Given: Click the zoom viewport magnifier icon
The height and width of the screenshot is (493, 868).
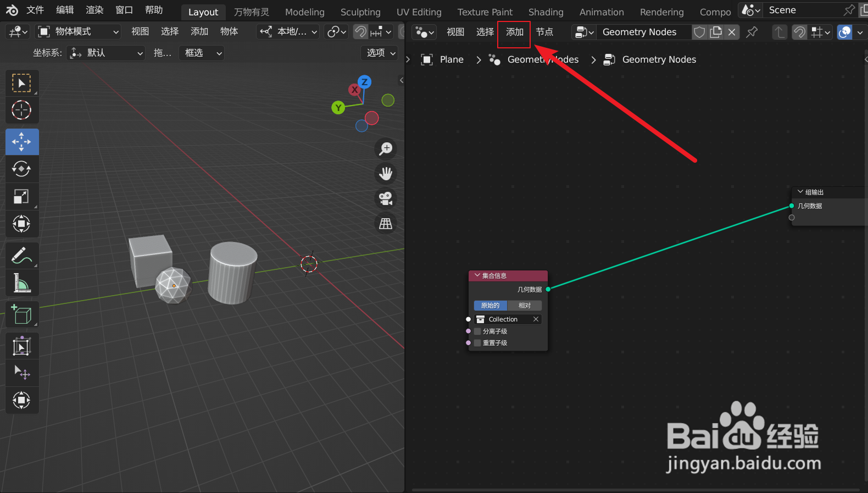Looking at the screenshot, I should pos(386,148).
